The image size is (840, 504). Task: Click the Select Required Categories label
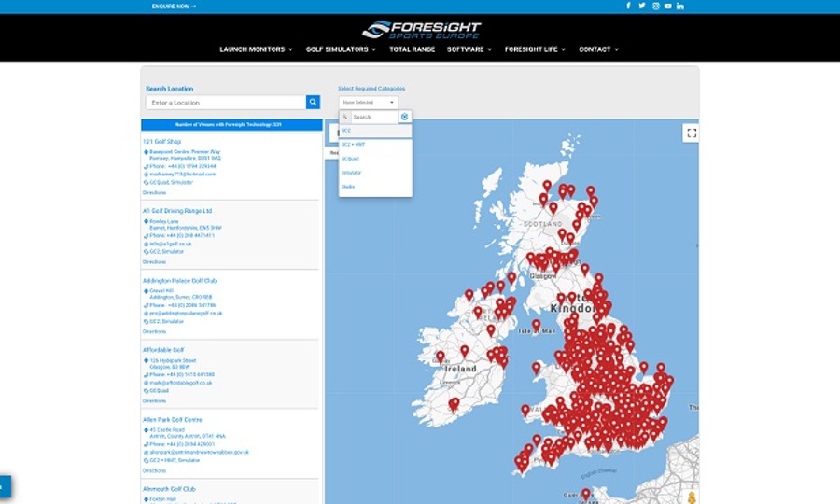coord(371,89)
